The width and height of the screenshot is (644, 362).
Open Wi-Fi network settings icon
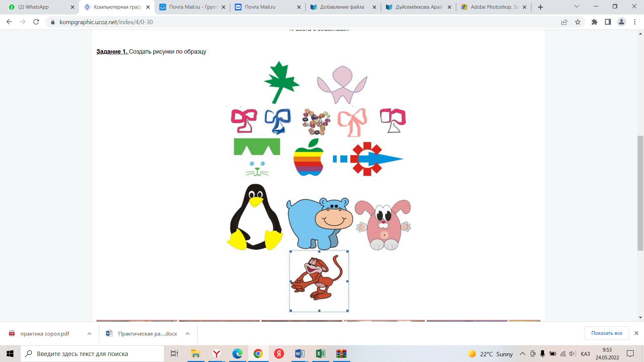coord(563,354)
